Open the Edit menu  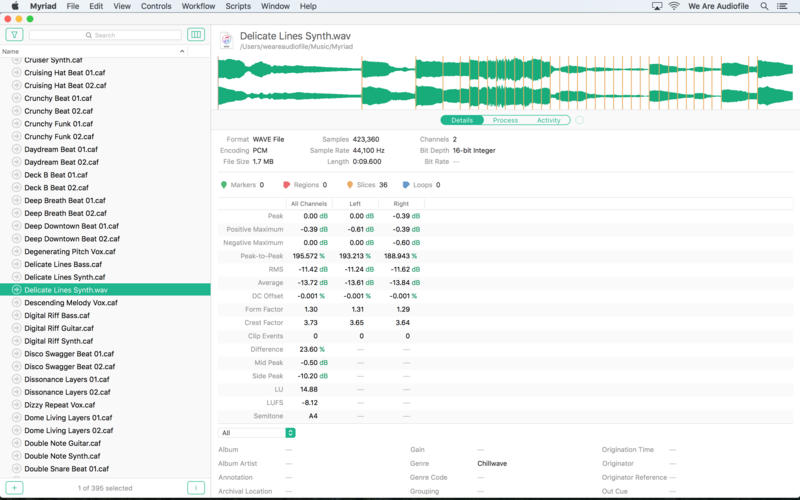pos(96,6)
